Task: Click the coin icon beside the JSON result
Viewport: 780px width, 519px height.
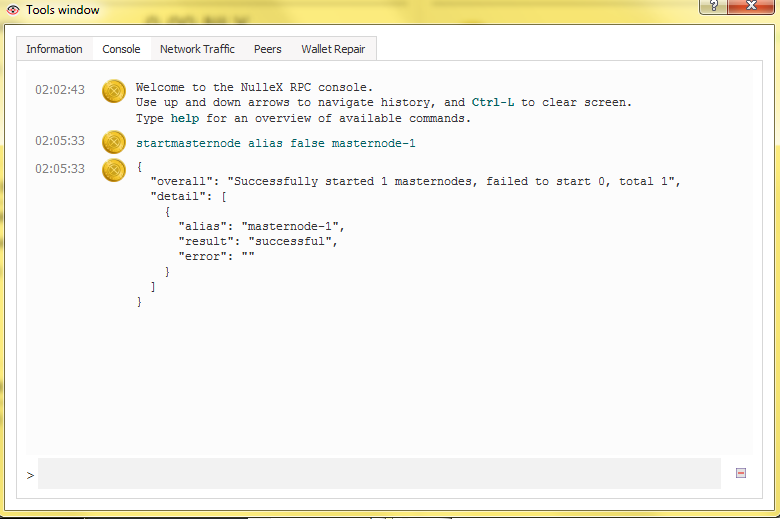Action: [x=114, y=170]
